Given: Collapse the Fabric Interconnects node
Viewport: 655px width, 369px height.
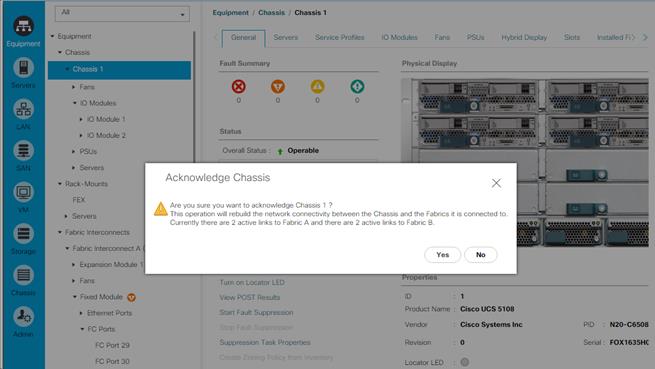Looking at the screenshot, I should (x=60, y=232).
